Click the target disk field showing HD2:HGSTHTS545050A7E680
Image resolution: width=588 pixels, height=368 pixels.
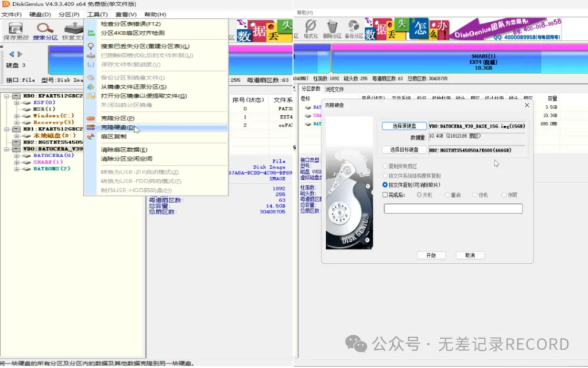click(x=477, y=150)
